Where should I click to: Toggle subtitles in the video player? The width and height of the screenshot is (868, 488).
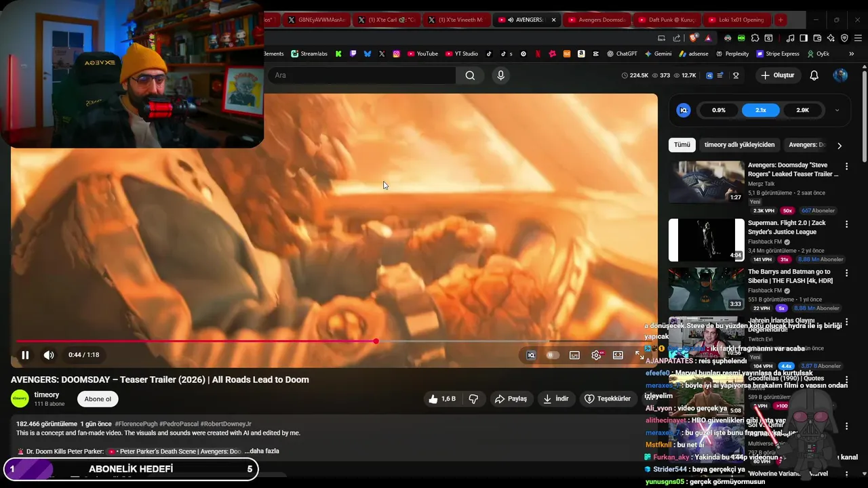click(x=574, y=355)
